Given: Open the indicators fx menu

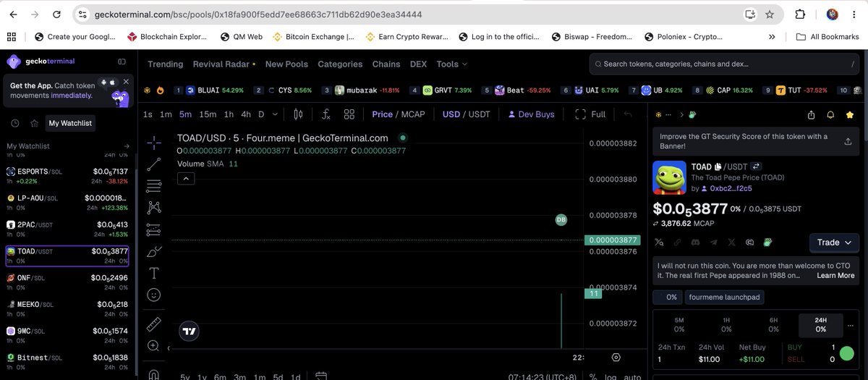Looking at the screenshot, I should tap(326, 114).
